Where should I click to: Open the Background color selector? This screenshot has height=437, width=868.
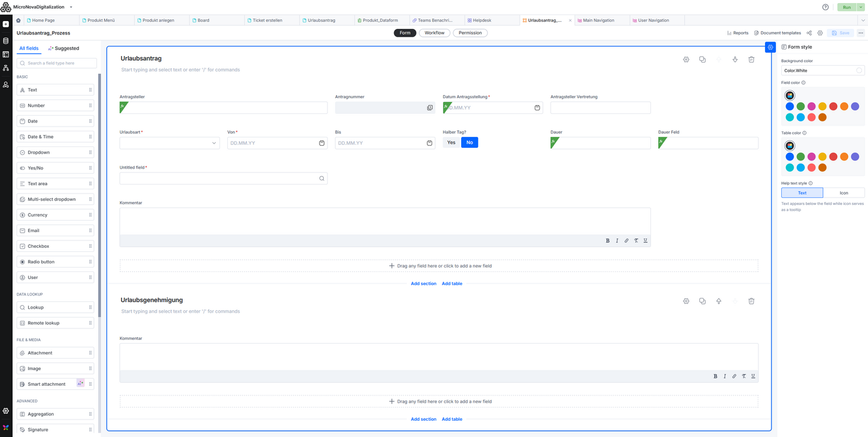coord(823,71)
